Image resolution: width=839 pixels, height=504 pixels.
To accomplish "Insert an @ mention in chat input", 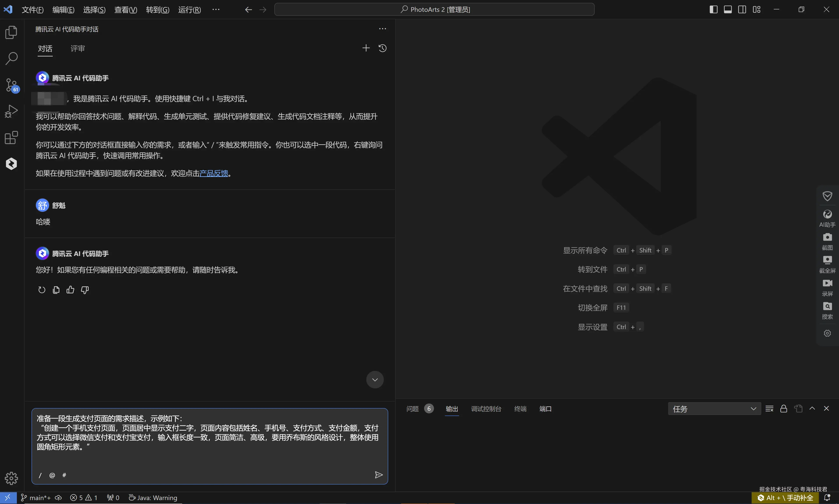I will (52, 475).
